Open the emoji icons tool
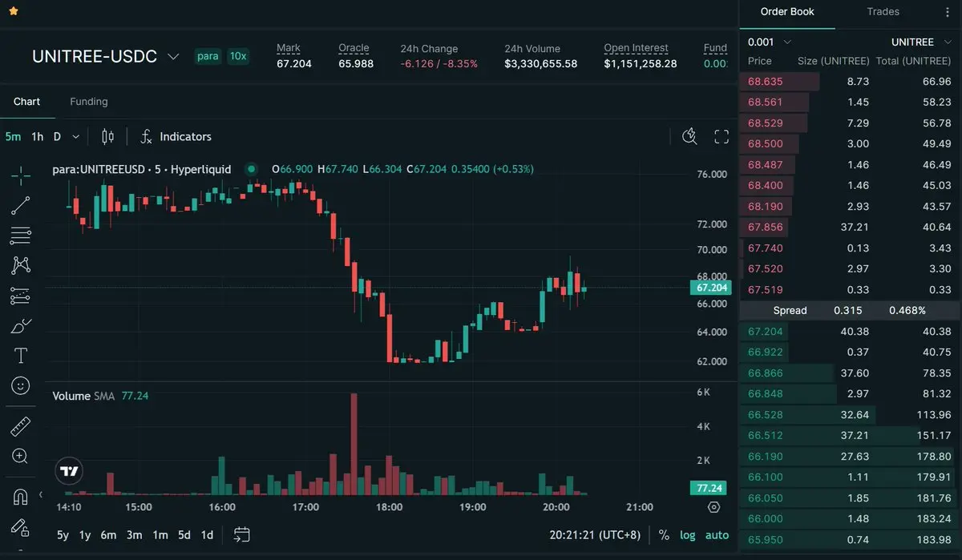The width and height of the screenshot is (962, 560). coord(21,386)
